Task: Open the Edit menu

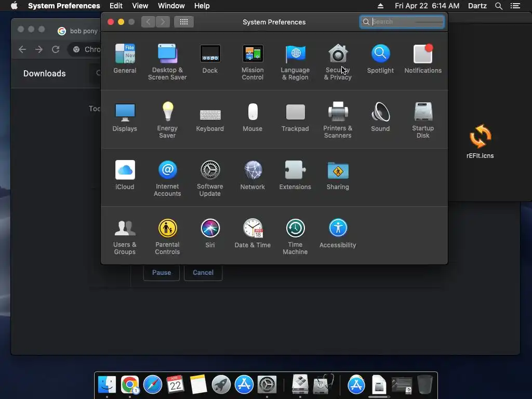Action: pyautogui.click(x=116, y=6)
